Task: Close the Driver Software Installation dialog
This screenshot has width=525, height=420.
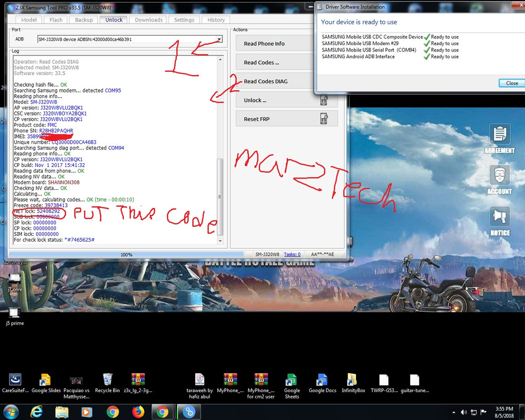Action: tap(511, 83)
